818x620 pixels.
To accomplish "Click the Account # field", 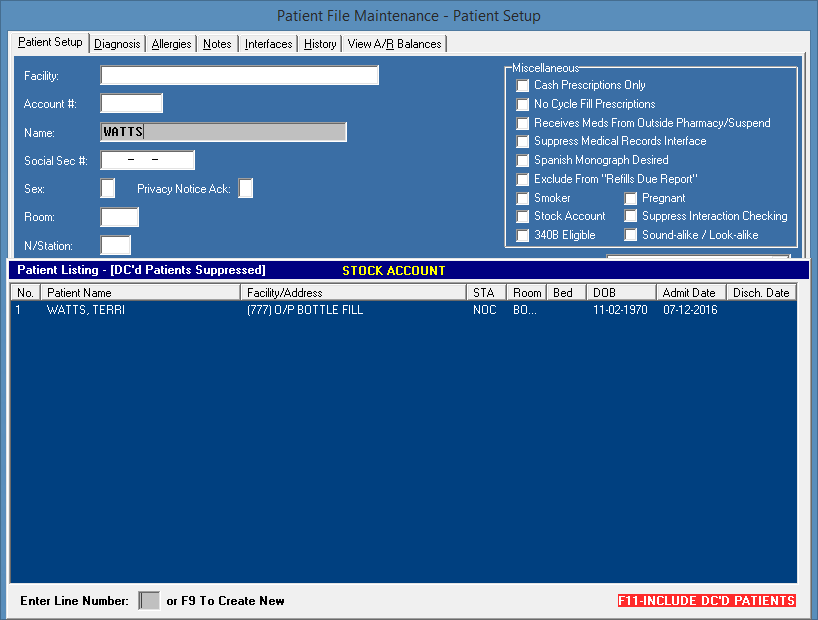I will pyautogui.click(x=131, y=104).
